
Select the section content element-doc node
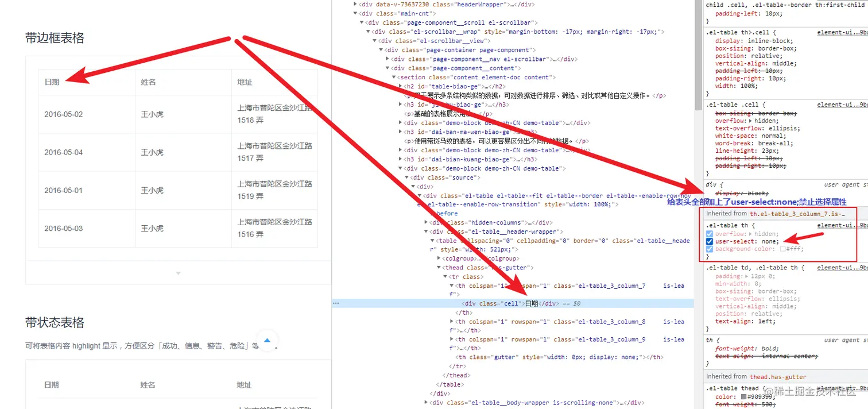pos(475,77)
